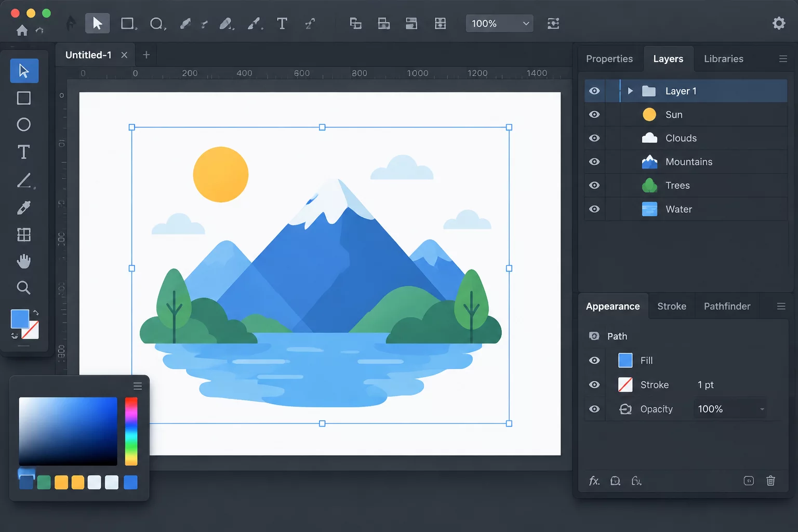This screenshot has height=532, width=798.
Task: Close the Untitled-1 document tab
Action: [124, 55]
